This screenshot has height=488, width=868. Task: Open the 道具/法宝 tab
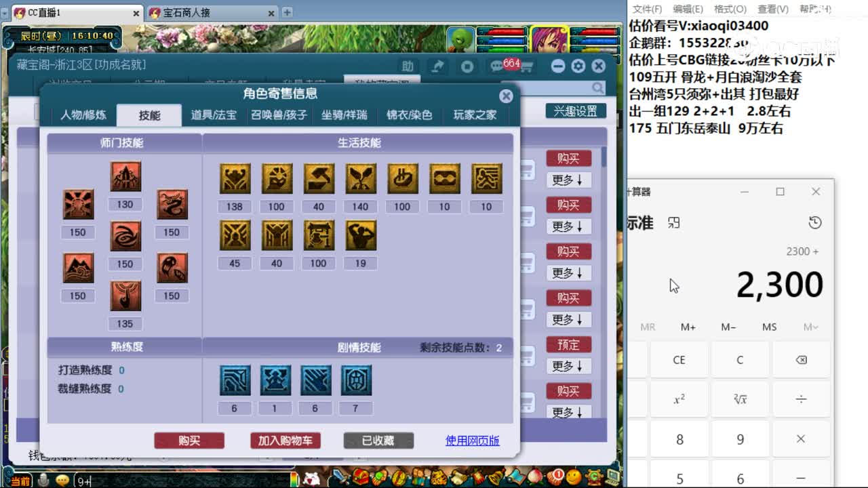pyautogui.click(x=214, y=115)
